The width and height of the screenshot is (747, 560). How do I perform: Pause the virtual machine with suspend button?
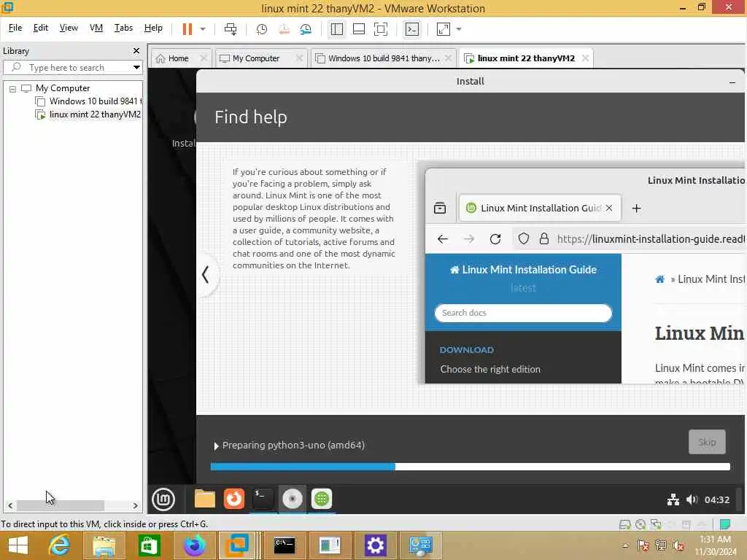pyautogui.click(x=187, y=29)
